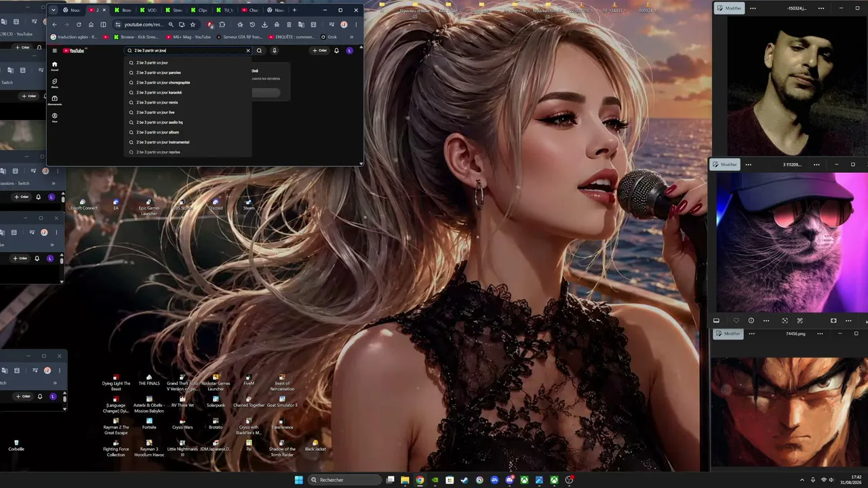Image resolution: width=868 pixels, height=488 pixels.
Task: Start voice search with the microphone
Action: [275, 51]
